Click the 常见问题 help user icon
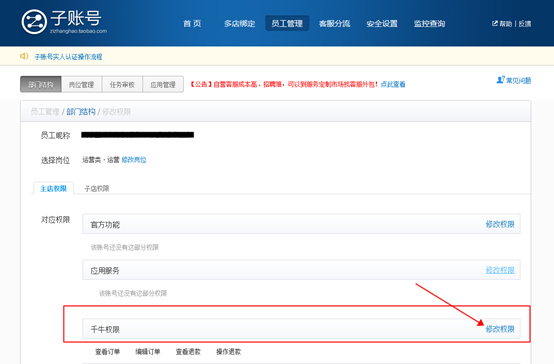This screenshot has width=554, height=364. 500,80
